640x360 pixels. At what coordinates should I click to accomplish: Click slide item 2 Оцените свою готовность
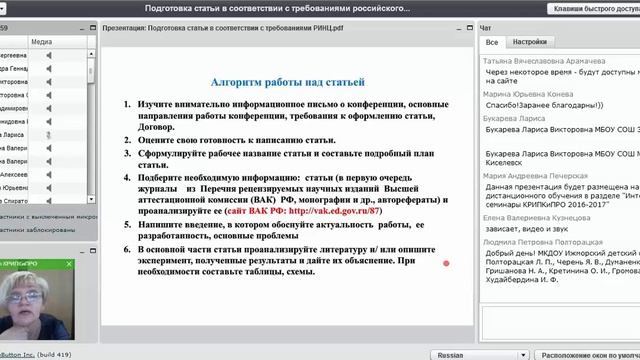pos(237,140)
